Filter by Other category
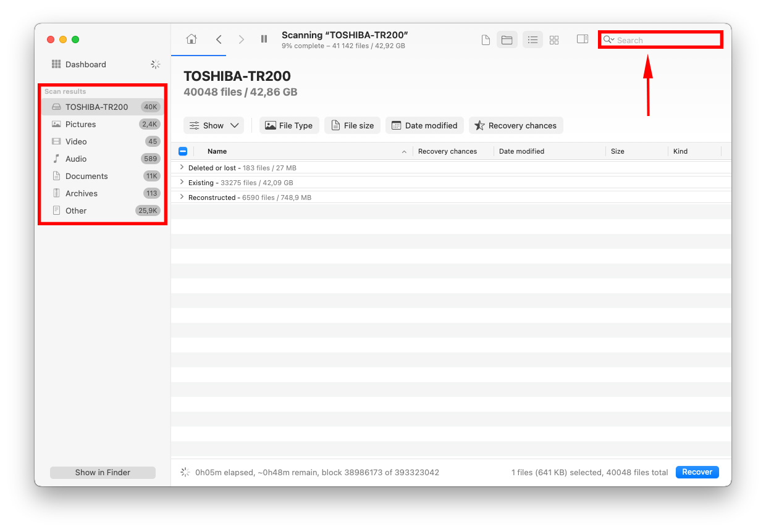The height and width of the screenshot is (532, 766). [x=103, y=210]
